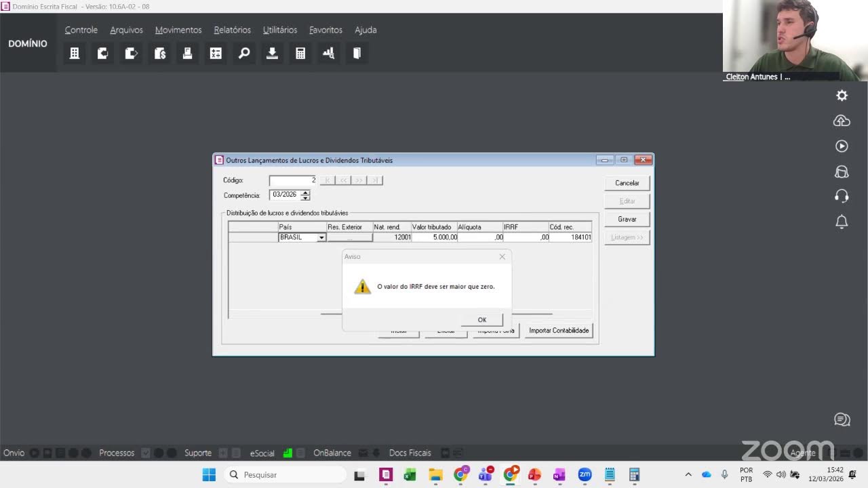Open the calculator toolbar icon
The width and height of the screenshot is (868, 488).
[x=300, y=53]
